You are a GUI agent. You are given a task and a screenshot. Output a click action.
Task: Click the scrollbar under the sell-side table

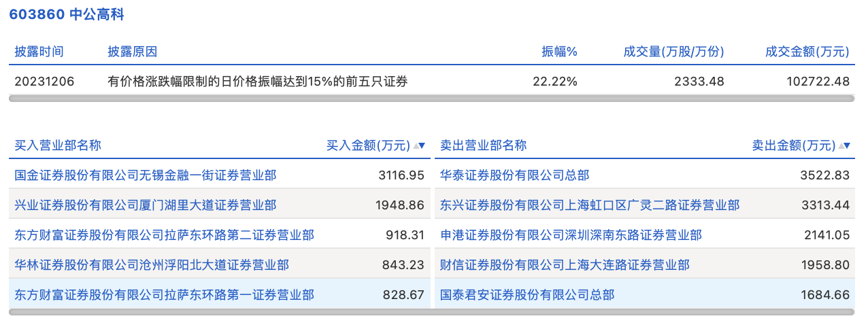coord(645,312)
